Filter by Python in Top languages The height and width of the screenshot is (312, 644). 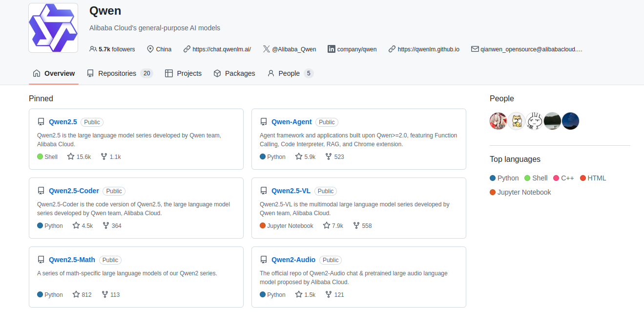504,178
